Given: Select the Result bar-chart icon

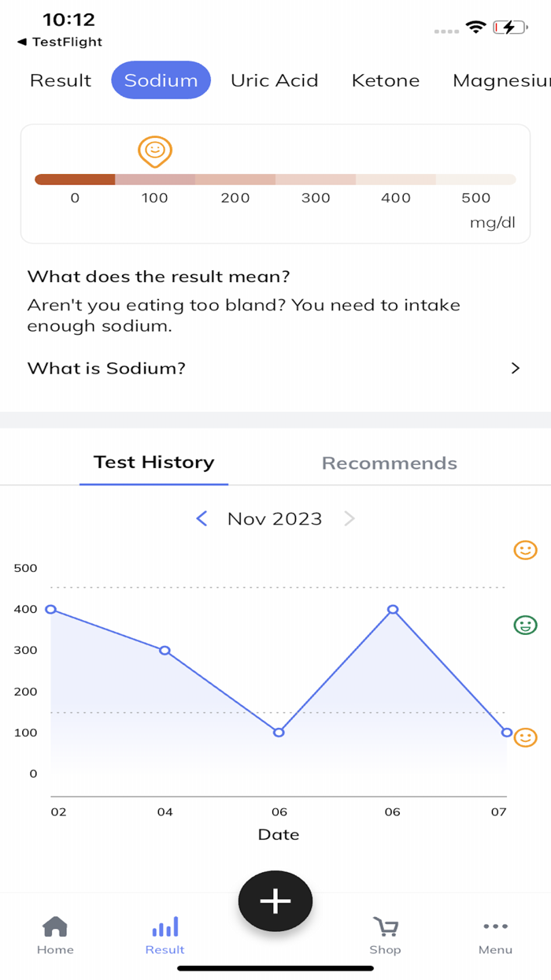Looking at the screenshot, I should 165,926.
